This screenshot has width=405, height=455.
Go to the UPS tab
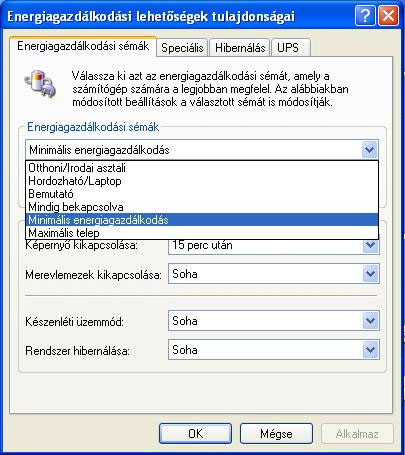(x=288, y=48)
